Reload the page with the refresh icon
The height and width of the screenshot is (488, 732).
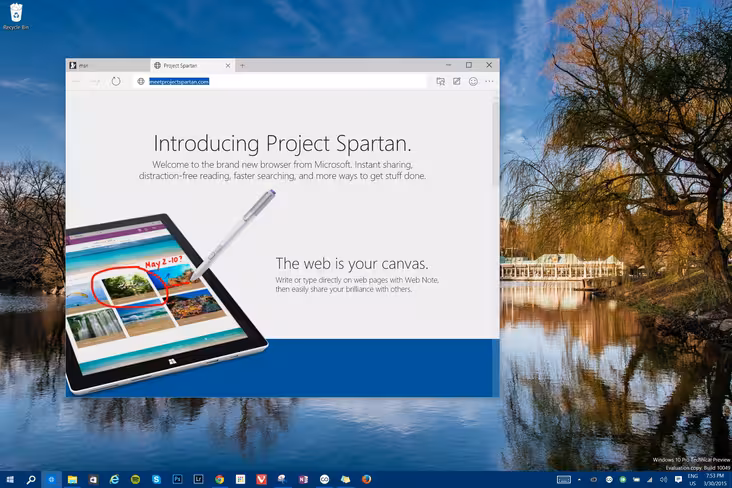(x=116, y=81)
